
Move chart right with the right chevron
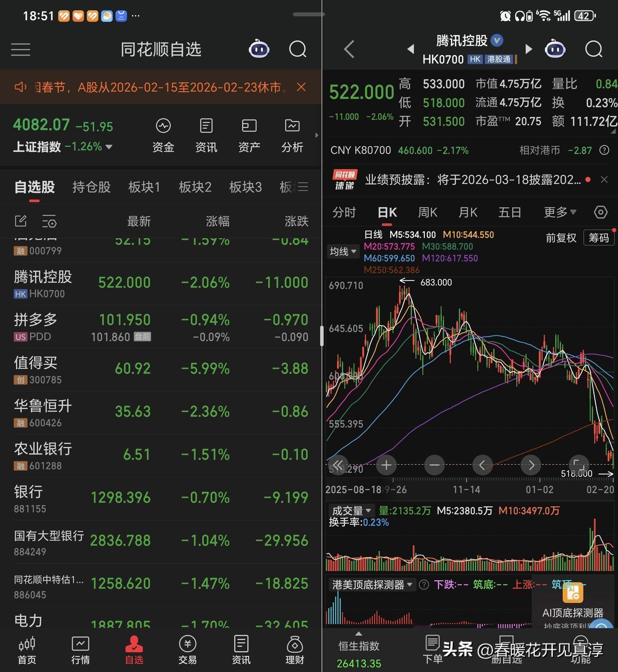click(531, 465)
